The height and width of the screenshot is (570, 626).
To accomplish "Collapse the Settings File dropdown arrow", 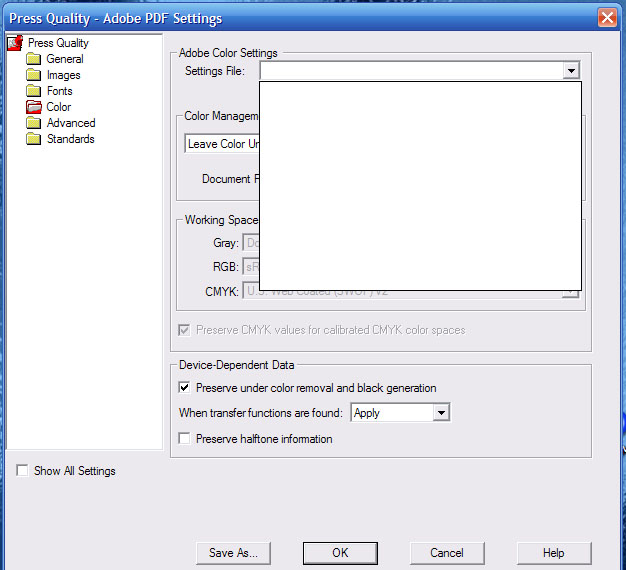I will [x=571, y=71].
